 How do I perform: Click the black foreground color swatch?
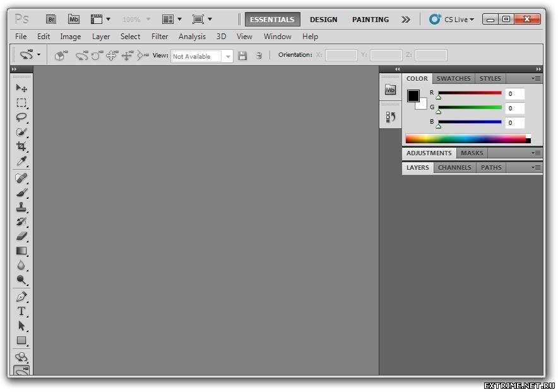coord(413,96)
